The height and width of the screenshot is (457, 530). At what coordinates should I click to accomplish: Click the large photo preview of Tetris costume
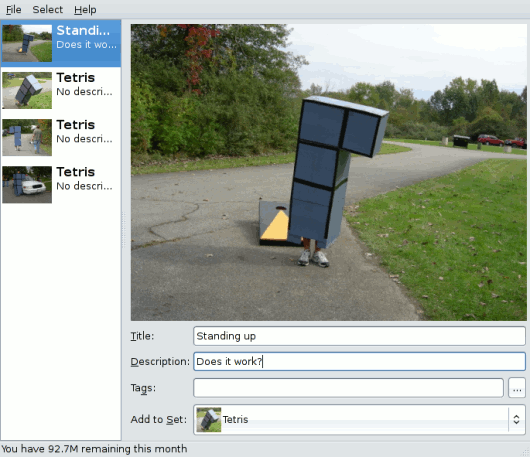[x=329, y=172]
